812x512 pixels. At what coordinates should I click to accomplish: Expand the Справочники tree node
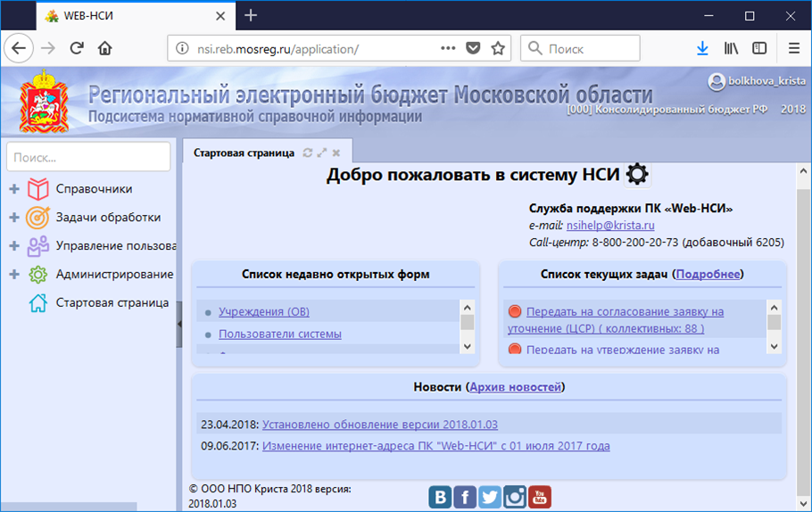pyautogui.click(x=13, y=189)
